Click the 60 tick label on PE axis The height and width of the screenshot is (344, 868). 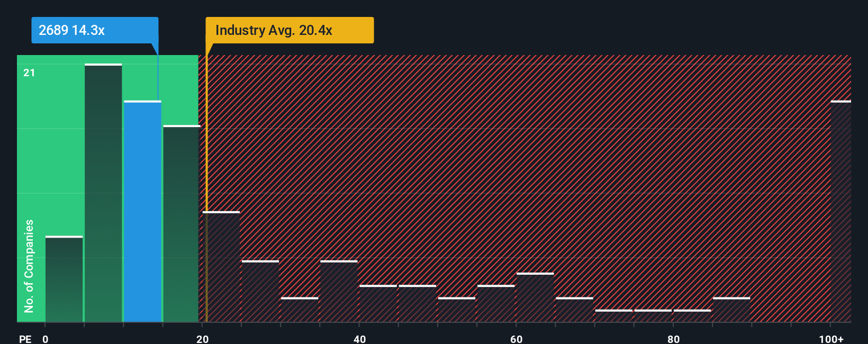point(516,339)
